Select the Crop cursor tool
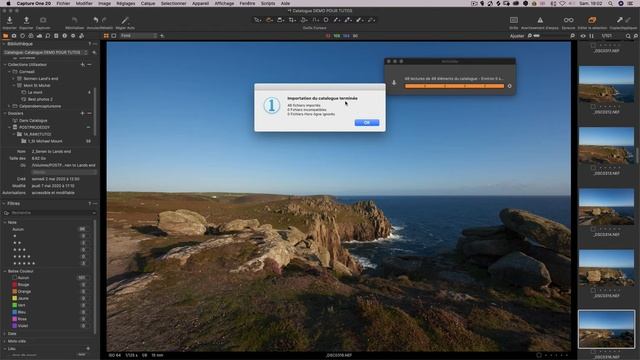The image size is (640, 360). pyautogui.click(x=292, y=20)
